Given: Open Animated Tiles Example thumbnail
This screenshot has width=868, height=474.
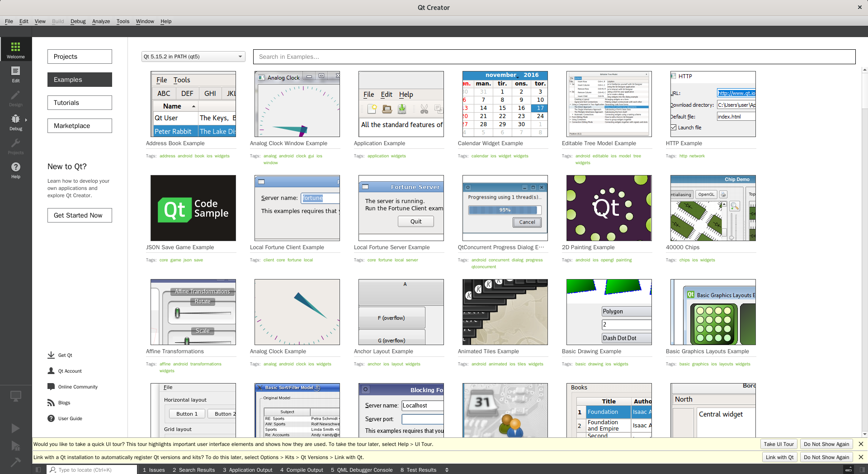Looking at the screenshot, I should [505, 312].
